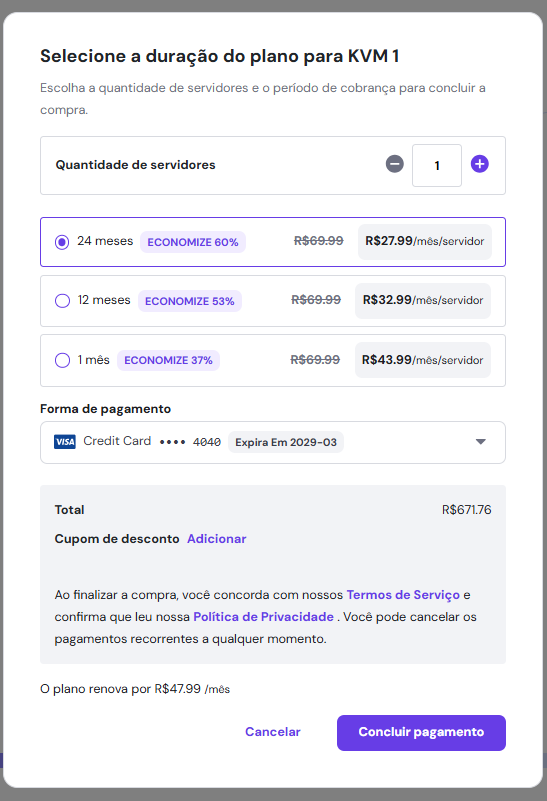This screenshot has height=801, width=547.
Task: Select the 12 meses radio button
Action: tap(62, 301)
